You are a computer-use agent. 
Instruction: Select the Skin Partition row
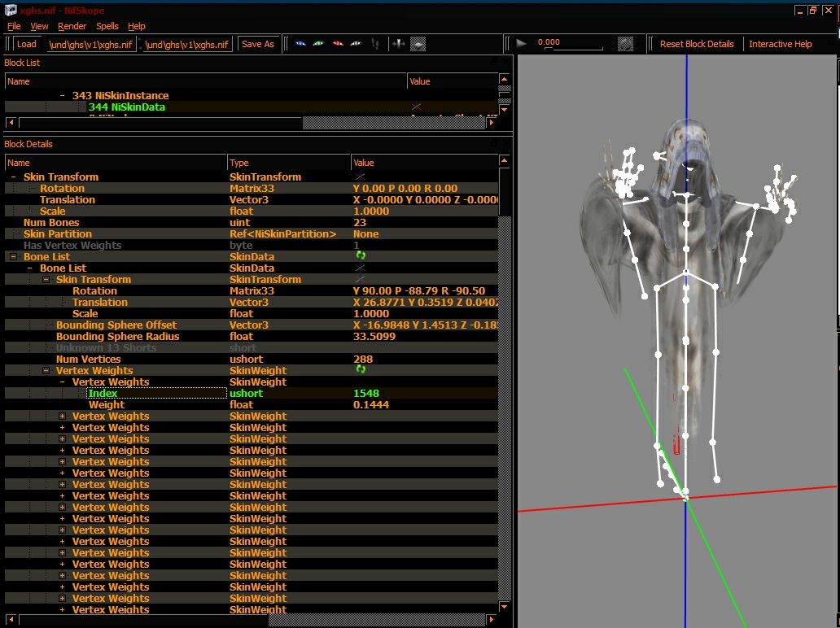point(252,234)
